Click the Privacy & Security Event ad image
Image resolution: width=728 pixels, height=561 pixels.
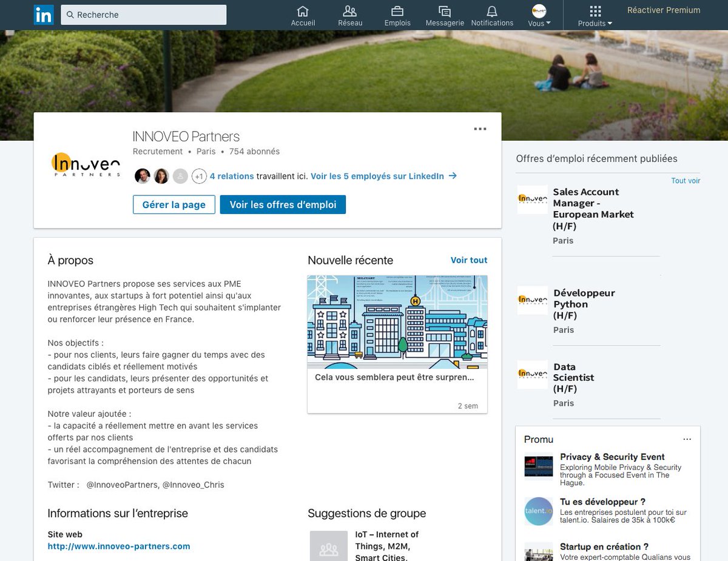[539, 466]
